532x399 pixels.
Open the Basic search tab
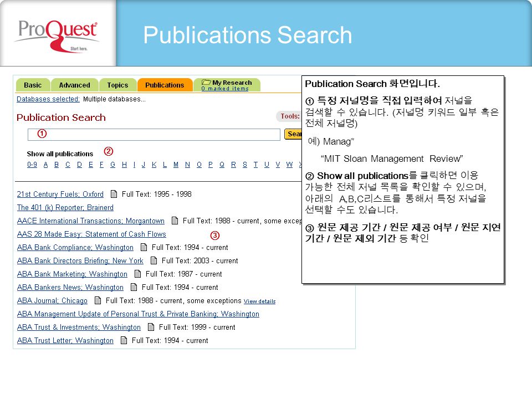coord(33,85)
